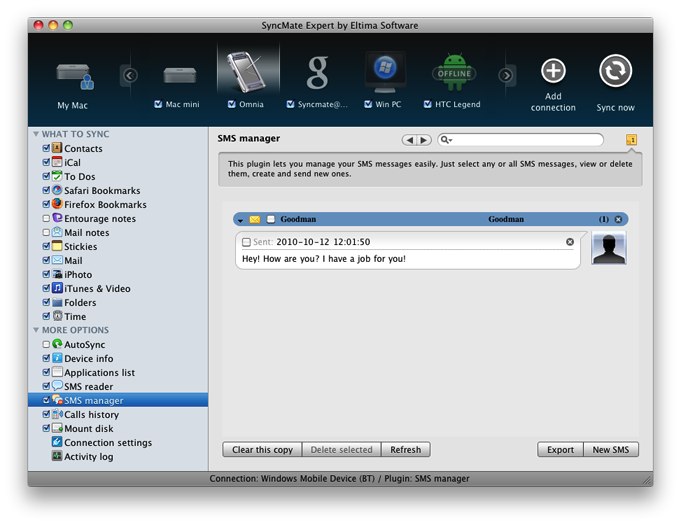This screenshot has width=681, height=525.
Task: Open the iPhoto plugin
Action: tap(78, 274)
